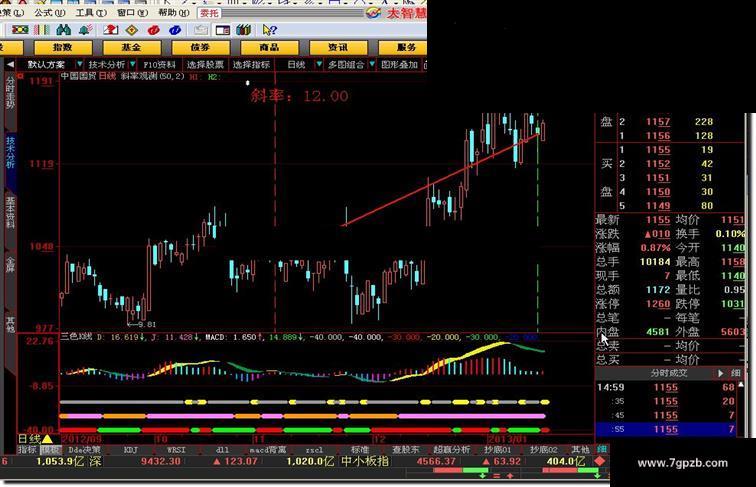Click the 指数 yellow button
This screenshot has height=487, width=756.
pyautogui.click(x=63, y=47)
